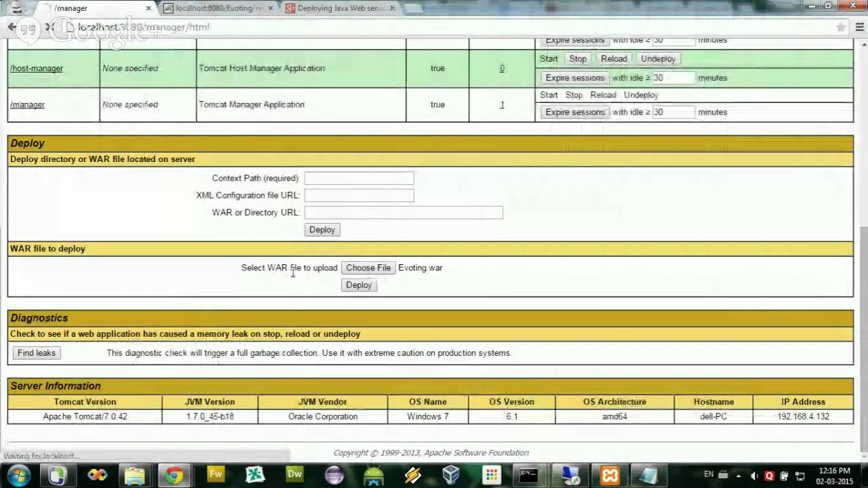Open the Command Prompt taskbar icon
Viewport: 868px width, 488px height.
pyautogui.click(x=529, y=475)
